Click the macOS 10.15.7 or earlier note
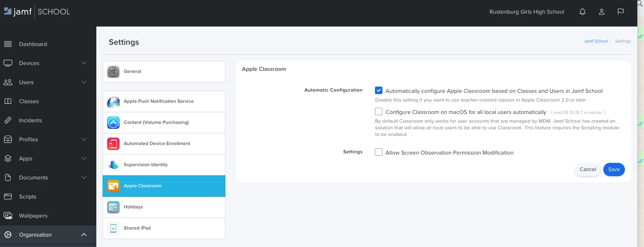644x247 pixels. 578,112
